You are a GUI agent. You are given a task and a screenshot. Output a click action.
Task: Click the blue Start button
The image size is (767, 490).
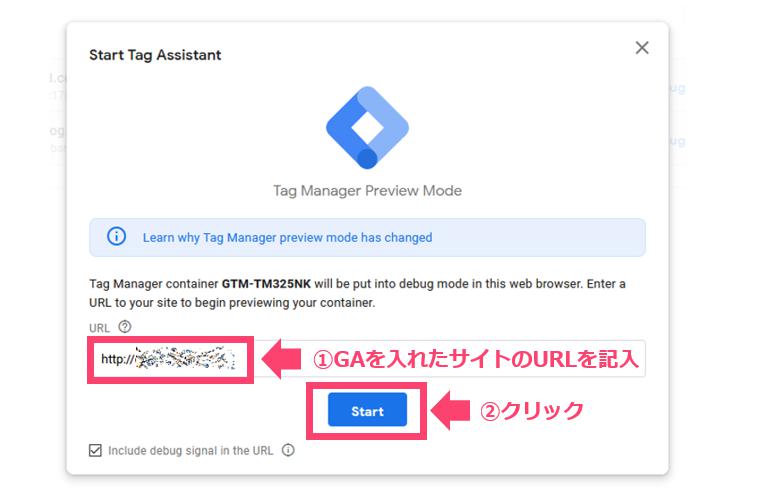pos(367,410)
